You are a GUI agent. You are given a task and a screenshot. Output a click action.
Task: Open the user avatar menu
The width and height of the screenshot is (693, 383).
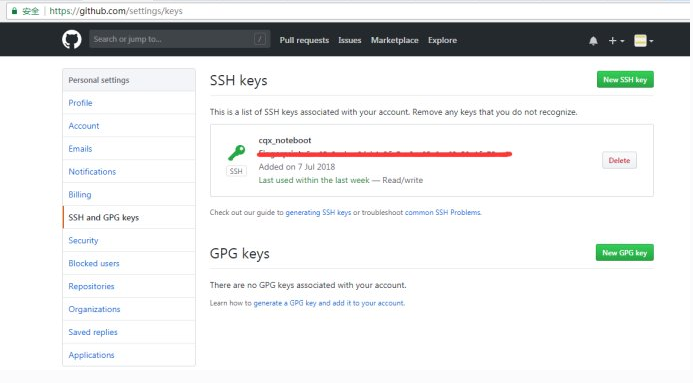click(x=644, y=41)
